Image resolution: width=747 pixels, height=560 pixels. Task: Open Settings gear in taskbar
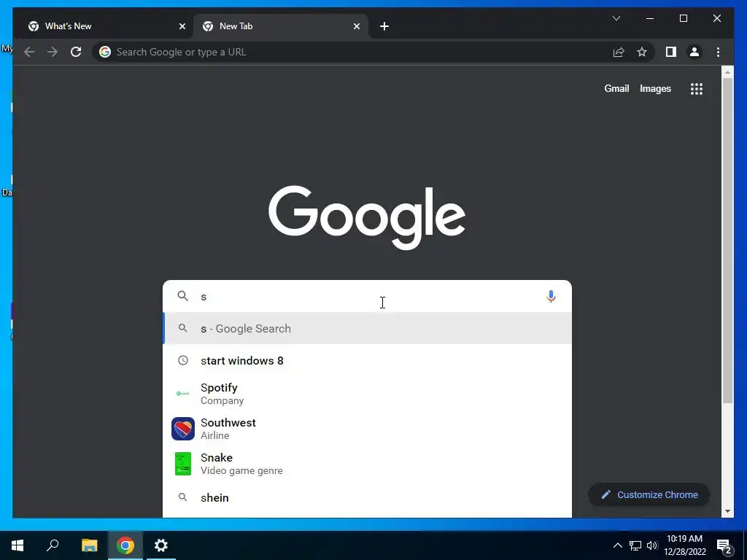click(x=161, y=545)
